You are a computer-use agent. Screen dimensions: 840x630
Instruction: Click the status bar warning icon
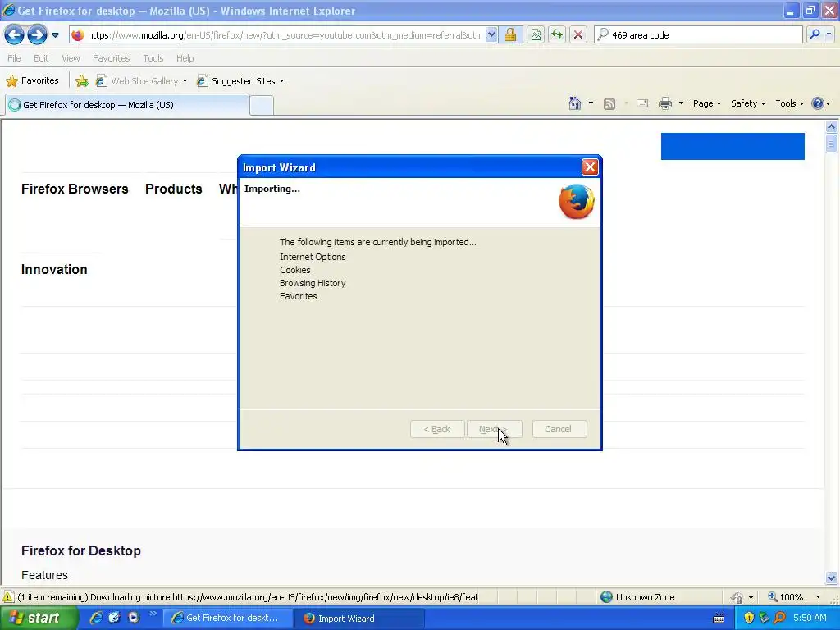point(8,597)
